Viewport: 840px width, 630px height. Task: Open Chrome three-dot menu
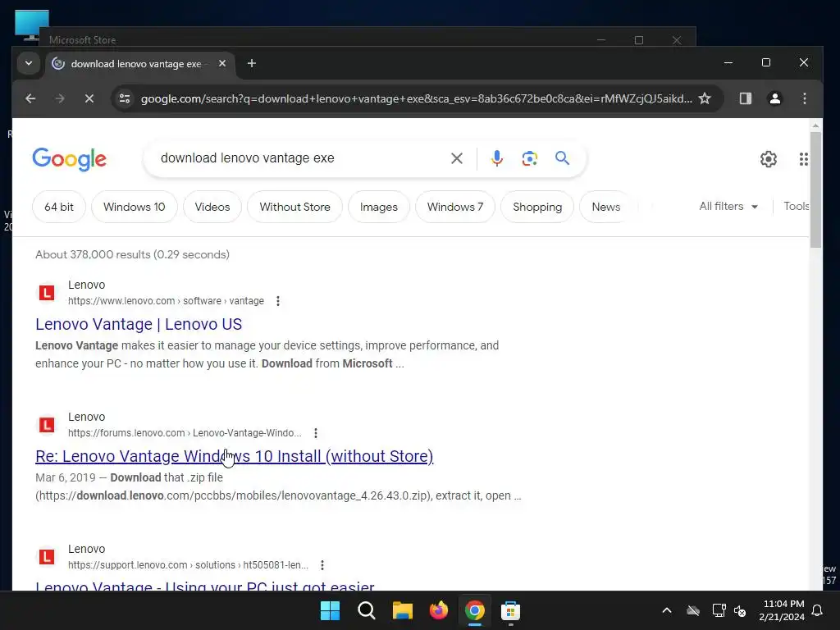(x=804, y=98)
